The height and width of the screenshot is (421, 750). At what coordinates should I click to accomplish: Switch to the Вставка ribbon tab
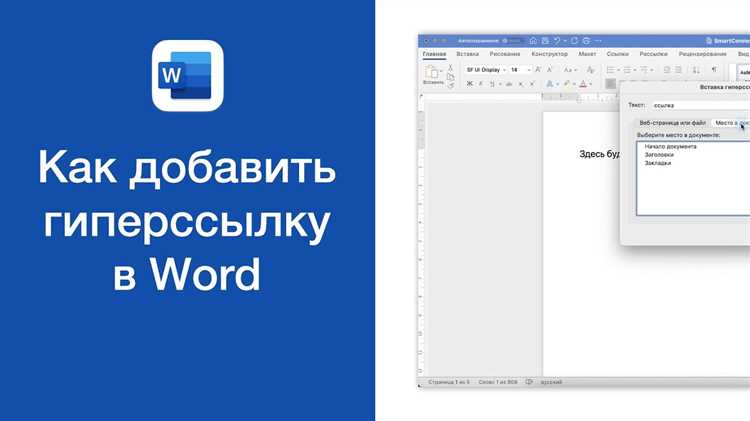click(x=467, y=54)
